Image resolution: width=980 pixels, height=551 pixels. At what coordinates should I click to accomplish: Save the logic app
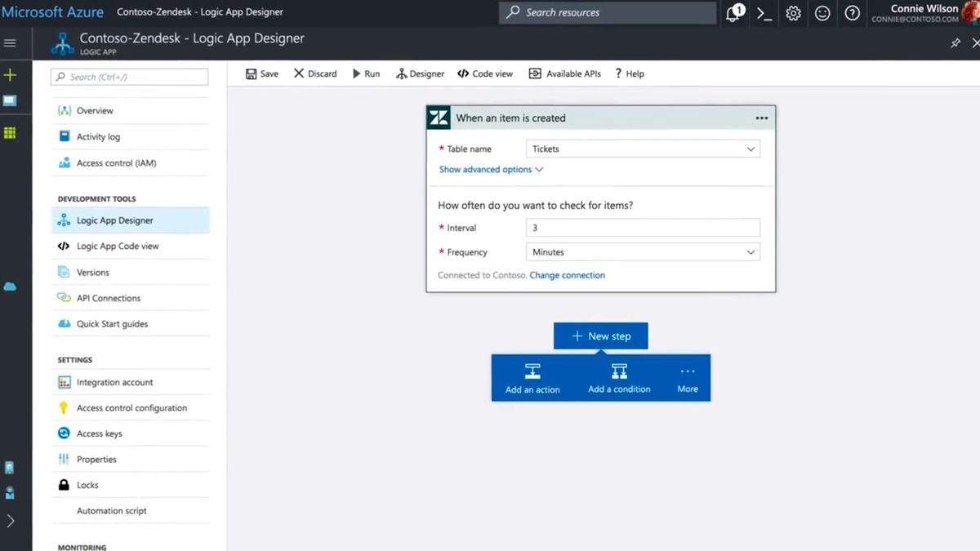(x=261, y=73)
